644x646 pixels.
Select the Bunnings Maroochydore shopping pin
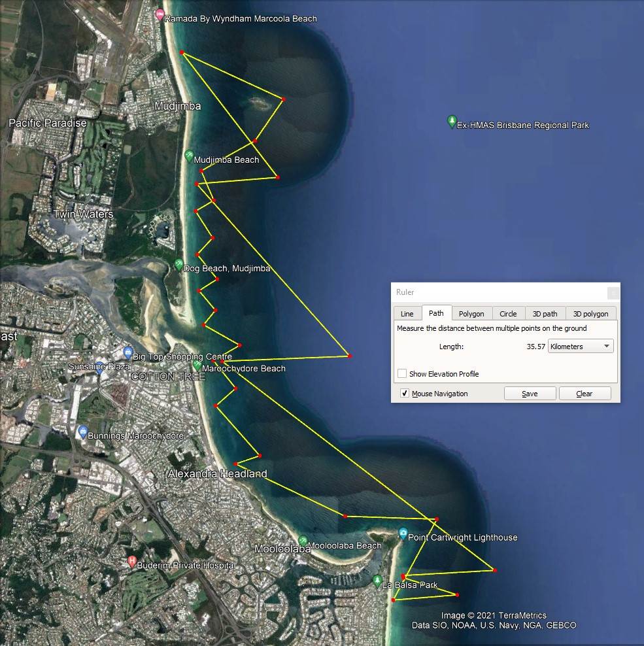(82, 432)
